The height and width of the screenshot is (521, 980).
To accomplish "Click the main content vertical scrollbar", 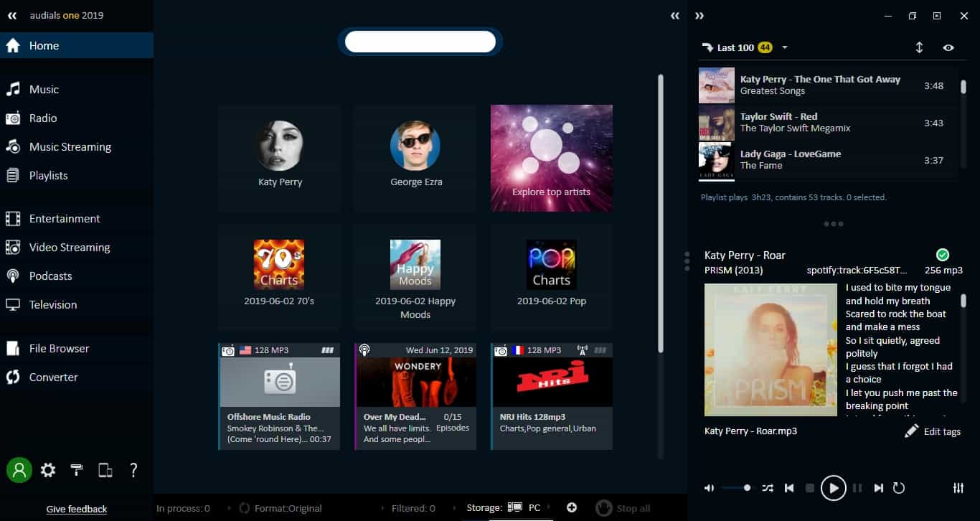I will click(661, 213).
